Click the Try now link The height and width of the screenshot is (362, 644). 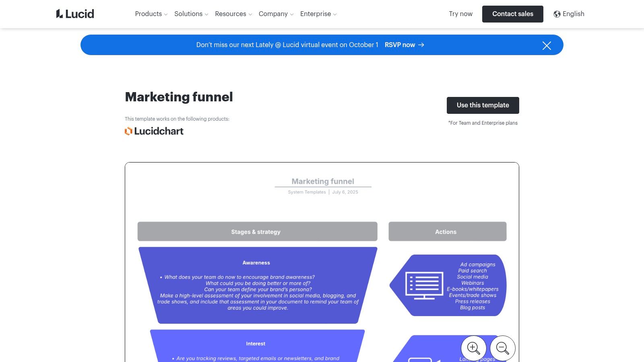tap(460, 14)
